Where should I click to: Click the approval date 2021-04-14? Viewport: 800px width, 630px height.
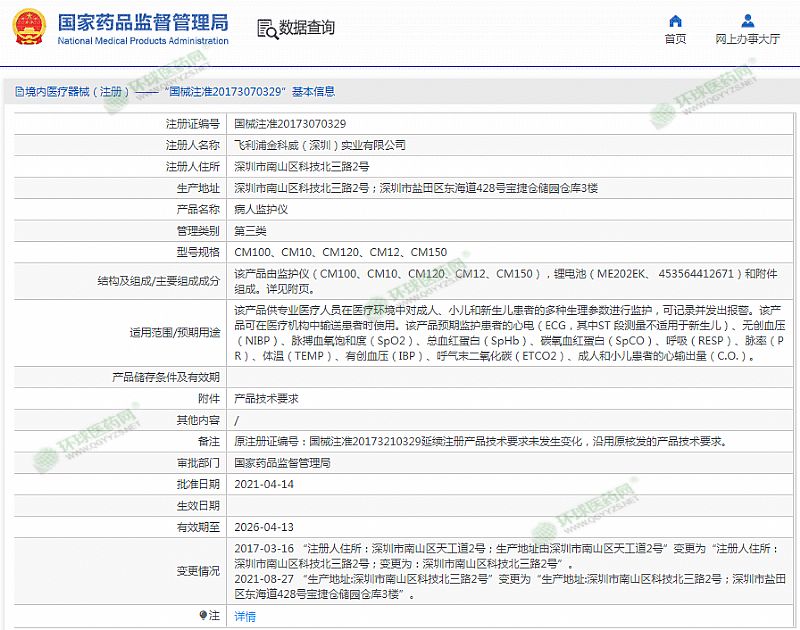264,483
